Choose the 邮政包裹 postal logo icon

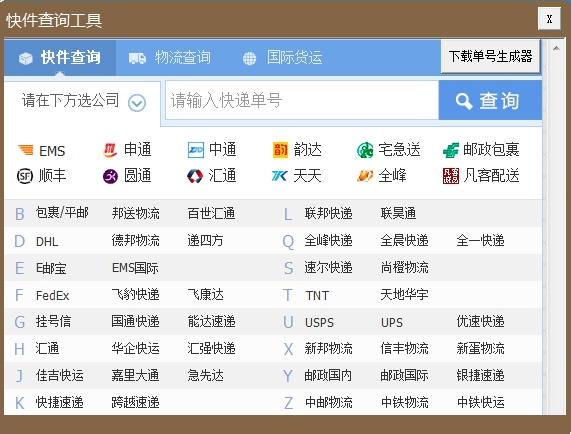(x=451, y=150)
